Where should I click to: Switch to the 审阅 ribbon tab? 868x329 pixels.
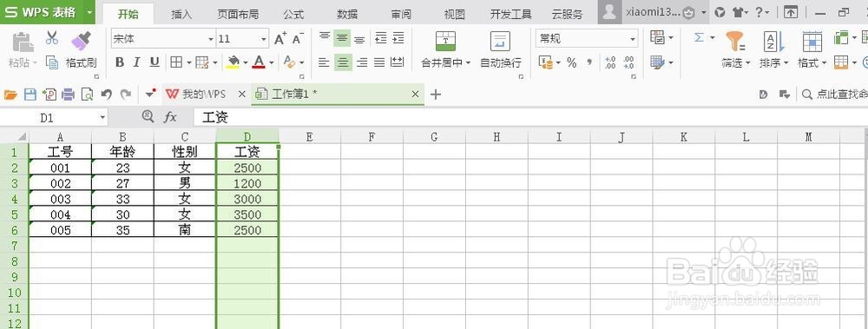pyautogui.click(x=401, y=15)
